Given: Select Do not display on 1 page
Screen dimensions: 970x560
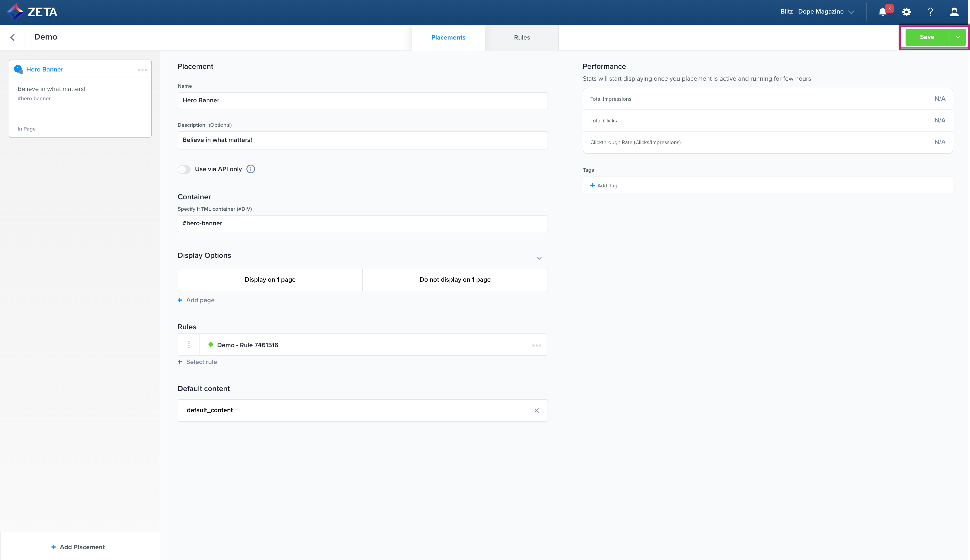Looking at the screenshot, I should click(455, 280).
